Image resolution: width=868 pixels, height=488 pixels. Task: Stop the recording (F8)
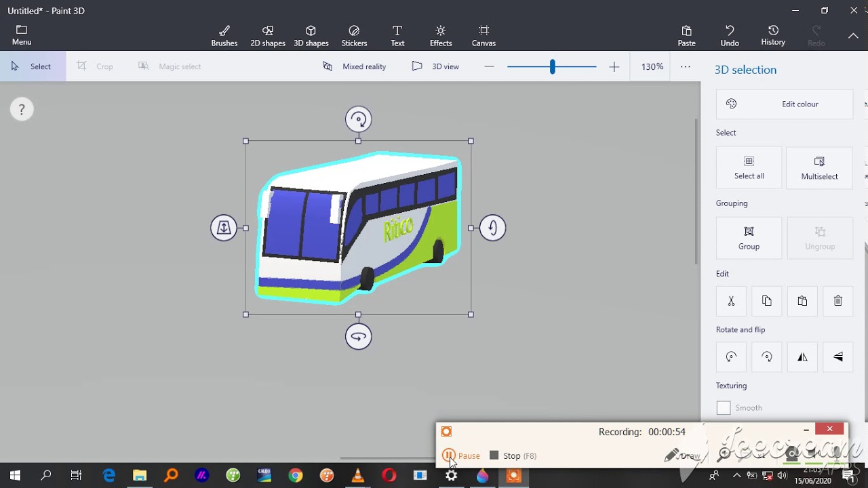click(x=513, y=455)
